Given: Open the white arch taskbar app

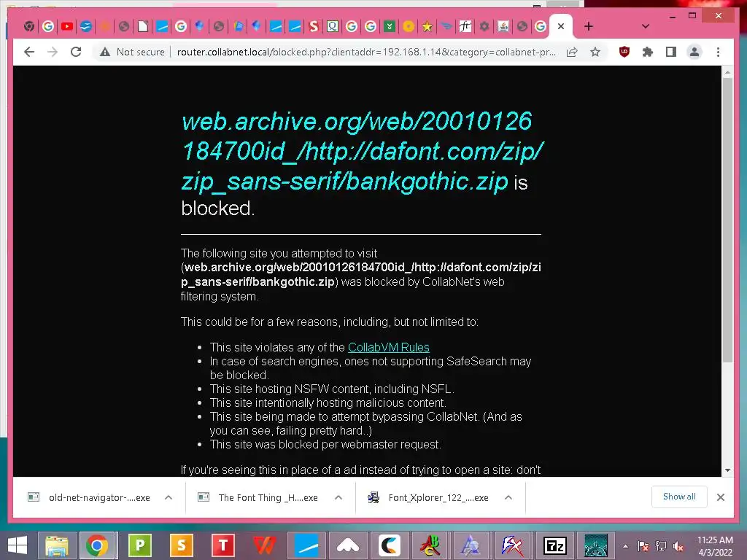Looking at the screenshot, I should (x=348, y=545).
